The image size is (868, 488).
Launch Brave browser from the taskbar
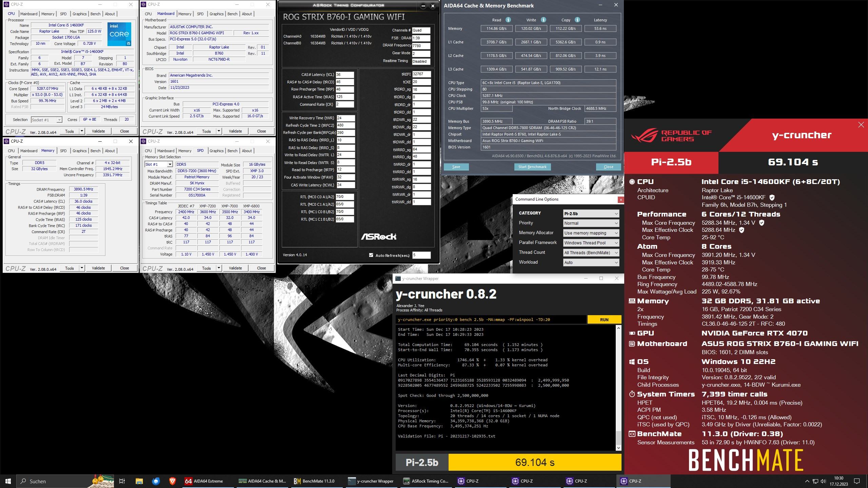172,481
